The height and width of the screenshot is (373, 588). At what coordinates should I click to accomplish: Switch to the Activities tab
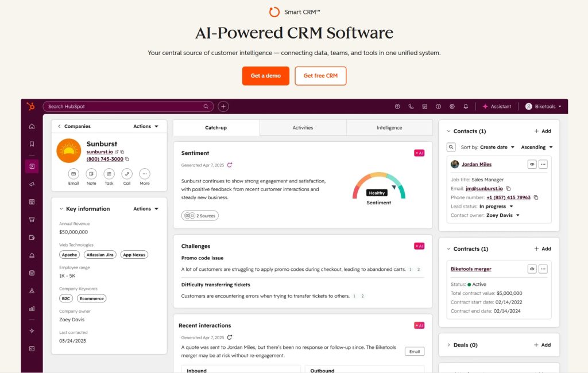(x=303, y=127)
